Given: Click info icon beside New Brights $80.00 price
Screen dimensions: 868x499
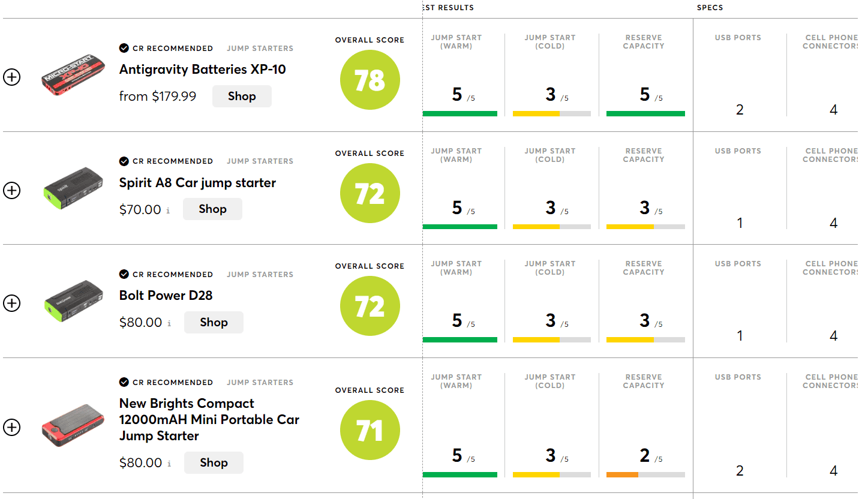Looking at the screenshot, I should point(169,464).
